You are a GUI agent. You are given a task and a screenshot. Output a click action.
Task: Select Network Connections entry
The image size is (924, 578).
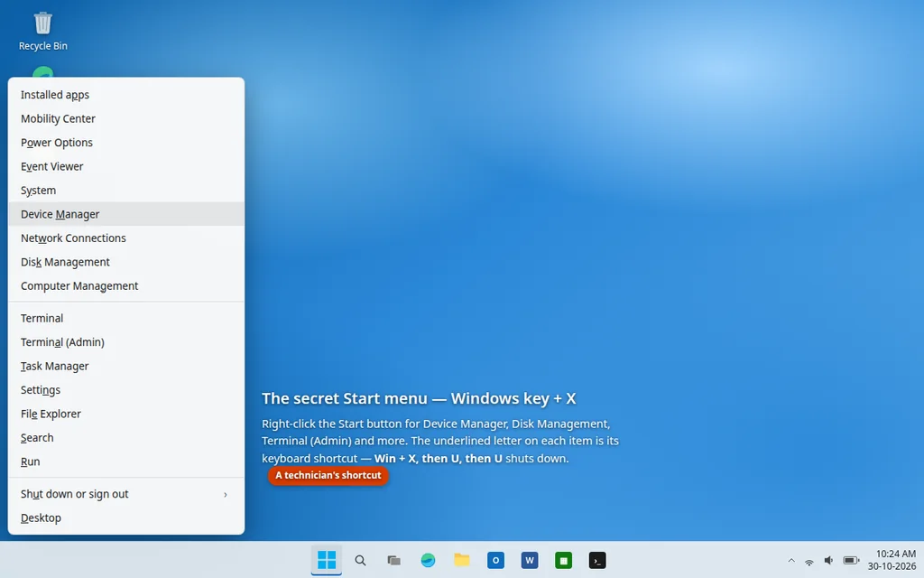click(126, 238)
